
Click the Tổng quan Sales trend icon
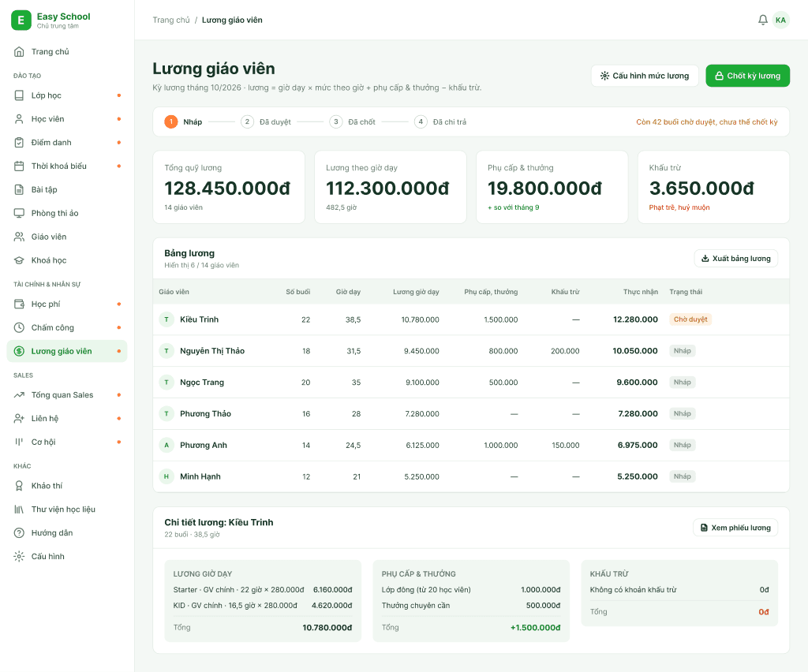[19, 395]
